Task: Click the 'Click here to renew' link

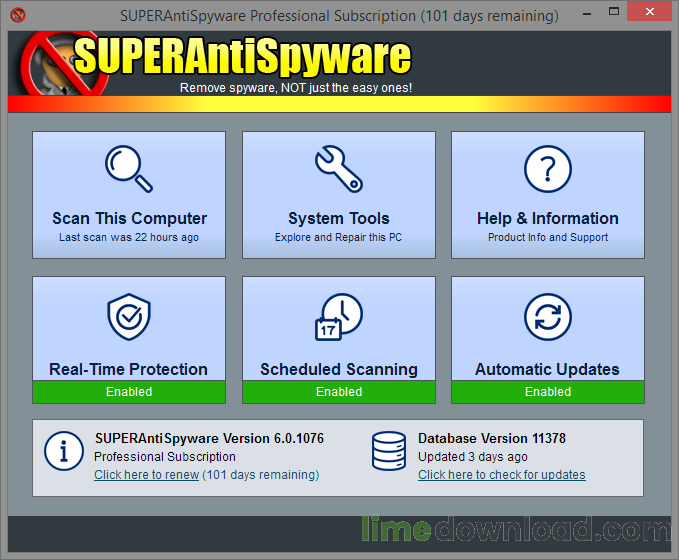Action: [146, 475]
